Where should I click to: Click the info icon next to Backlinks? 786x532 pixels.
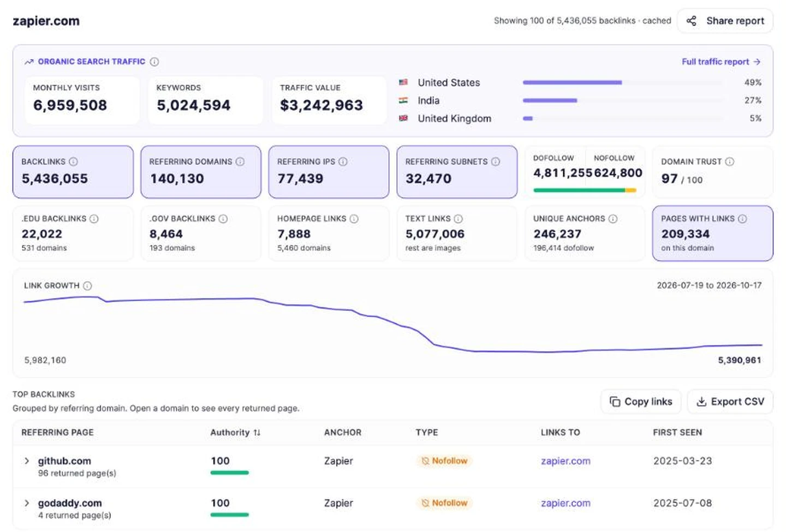[x=73, y=162]
